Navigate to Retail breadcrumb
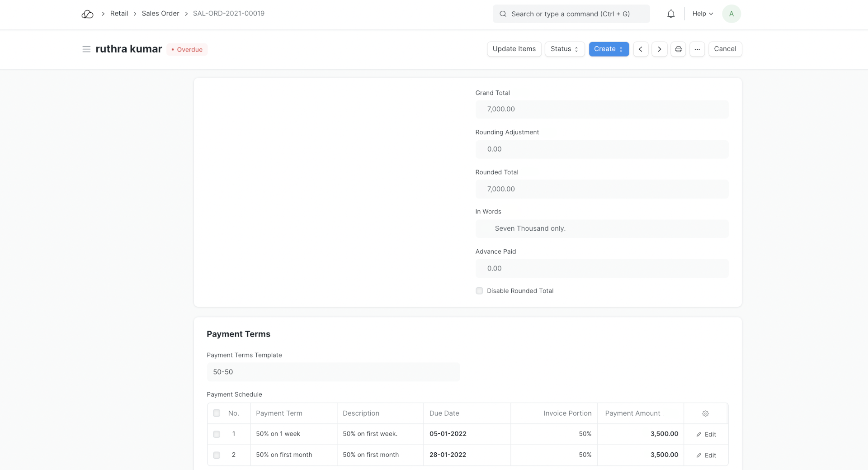868x470 pixels. coord(119,14)
